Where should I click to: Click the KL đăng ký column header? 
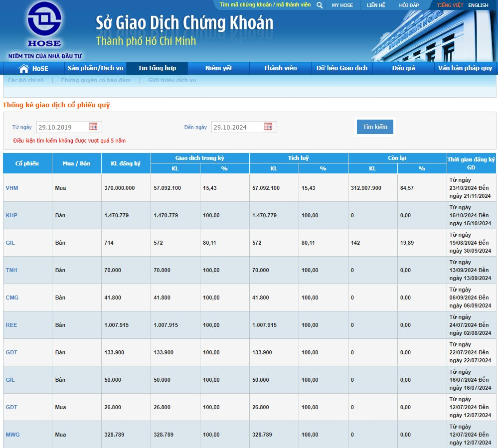pyautogui.click(x=126, y=163)
